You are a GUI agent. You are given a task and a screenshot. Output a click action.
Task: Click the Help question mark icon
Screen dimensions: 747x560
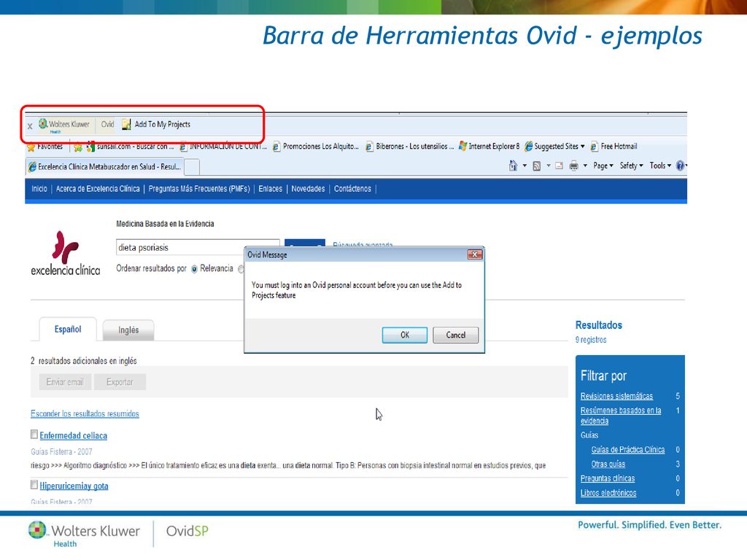tap(681, 166)
